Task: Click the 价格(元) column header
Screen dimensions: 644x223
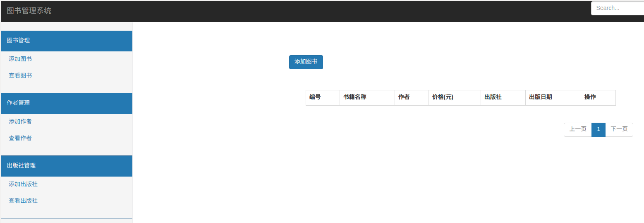Action: (455, 97)
